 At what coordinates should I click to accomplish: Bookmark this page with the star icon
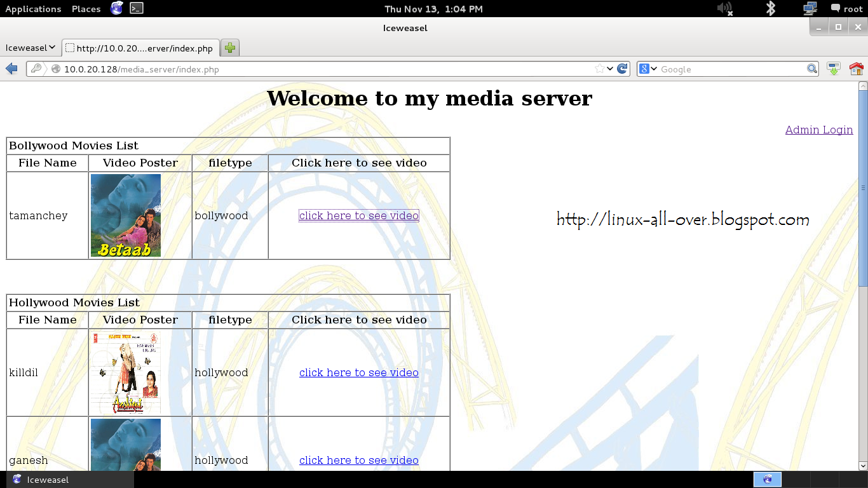point(599,69)
